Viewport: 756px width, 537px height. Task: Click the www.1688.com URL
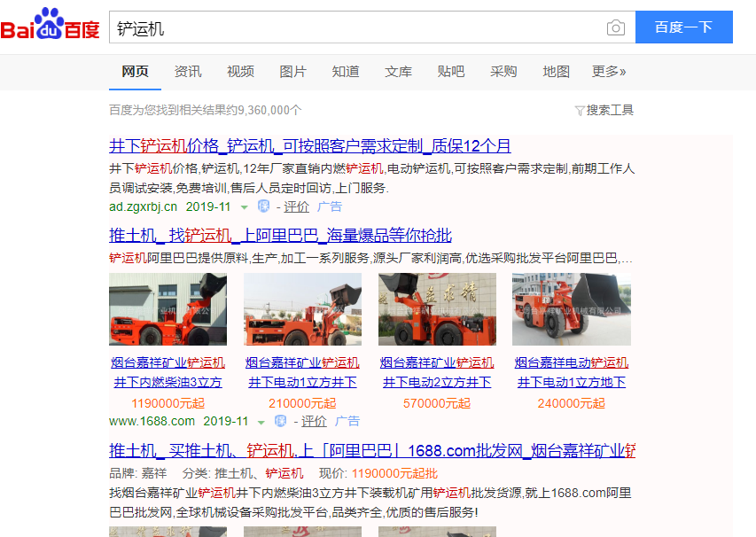tap(152, 421)
